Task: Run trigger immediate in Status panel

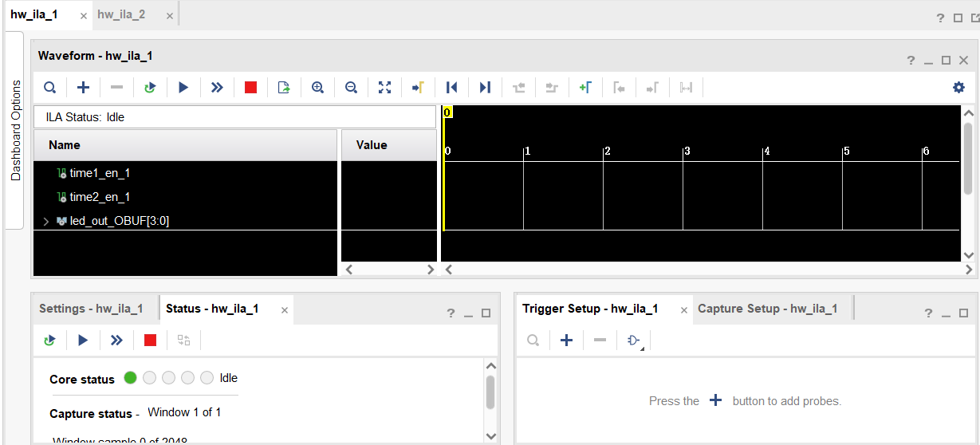Action: 116,341
